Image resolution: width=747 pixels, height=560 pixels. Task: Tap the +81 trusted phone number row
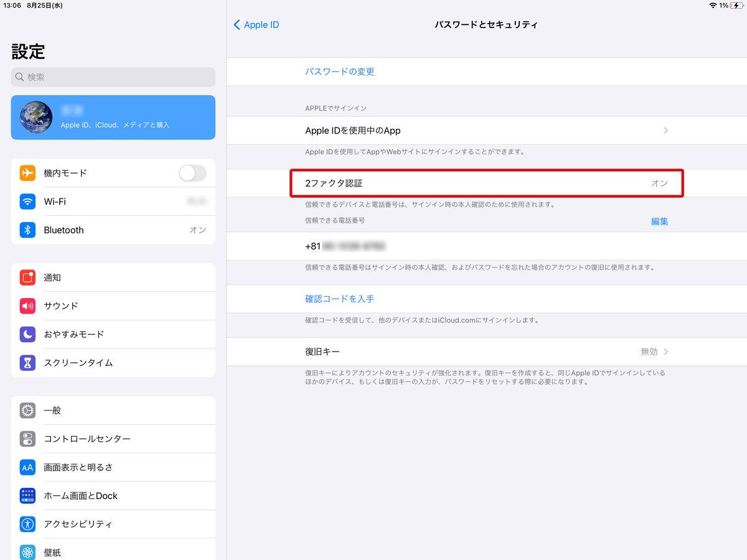pos(487,246)
